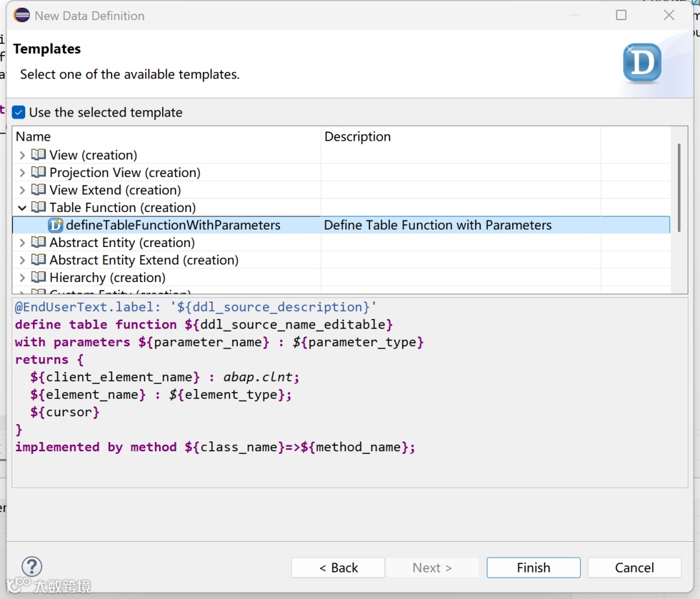700x599 pixels.
Task: Uncheck Use the selected template
Action: (19, 112)
